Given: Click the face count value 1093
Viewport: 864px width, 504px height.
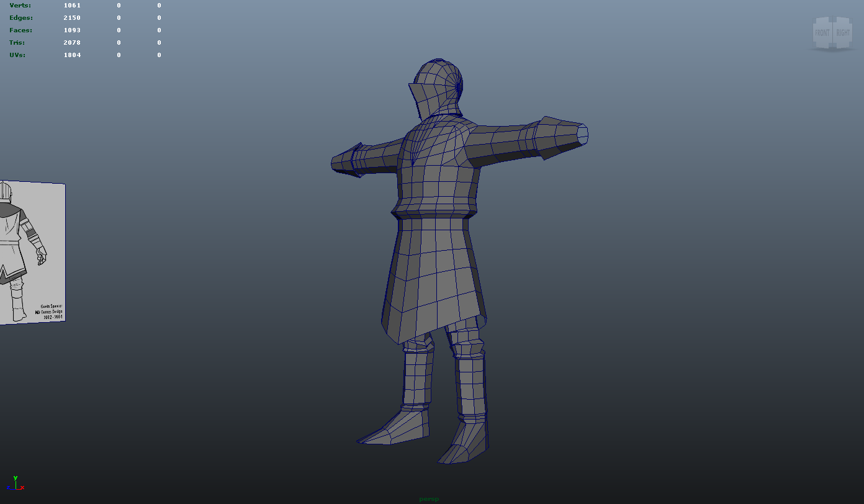Looking at the screenshot, I should pyautogui.click(x=72, y=30).
